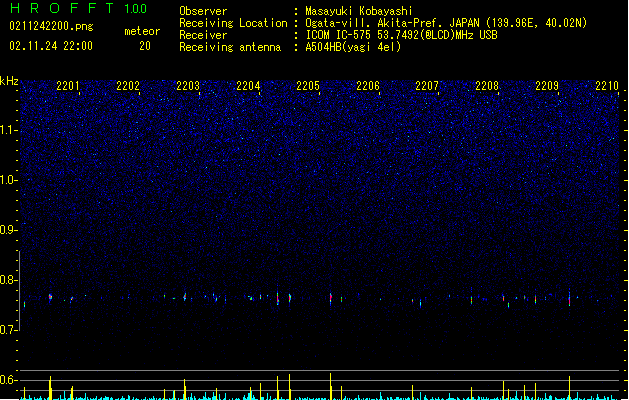The height and width of the screenshot is (400, 629).
Task: Click the Receiving antenna label
Action: pyautogui.click(x=230, y=47)
